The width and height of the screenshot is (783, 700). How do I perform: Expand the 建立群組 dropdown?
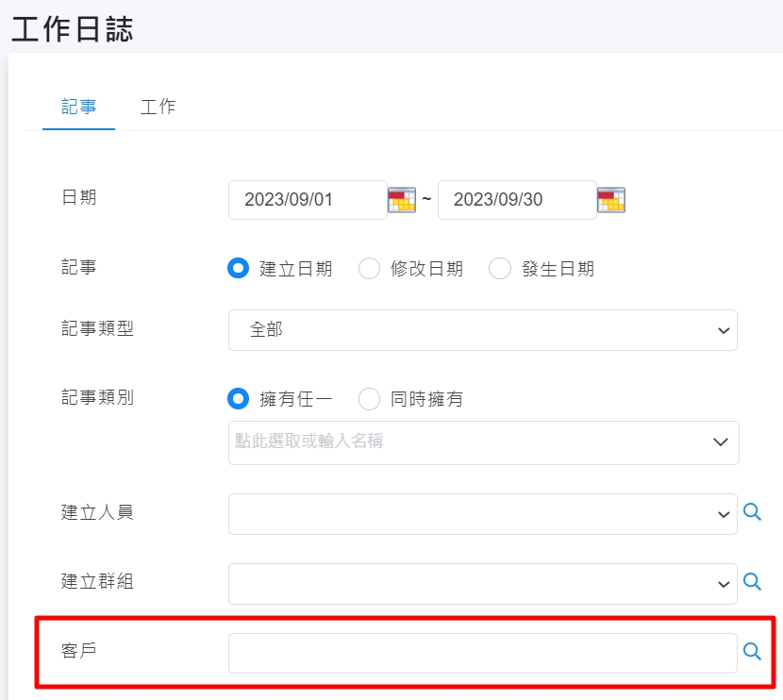tap(482, 584)
